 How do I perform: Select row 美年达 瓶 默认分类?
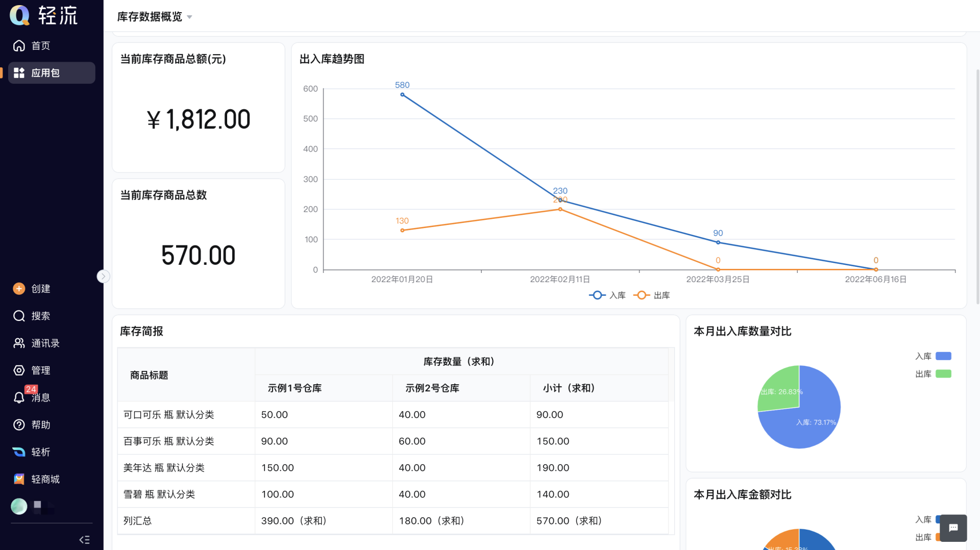[x=393, y=468]
